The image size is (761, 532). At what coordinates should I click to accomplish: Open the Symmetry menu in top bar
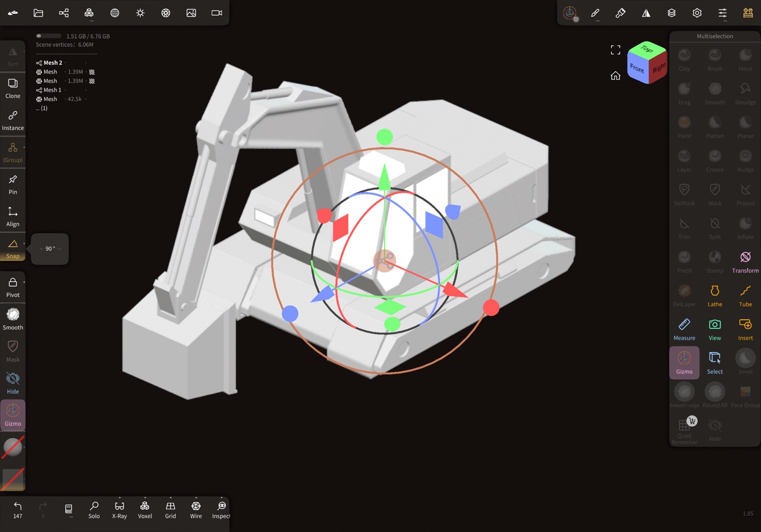pyautogui.click(x=646, y=13)
